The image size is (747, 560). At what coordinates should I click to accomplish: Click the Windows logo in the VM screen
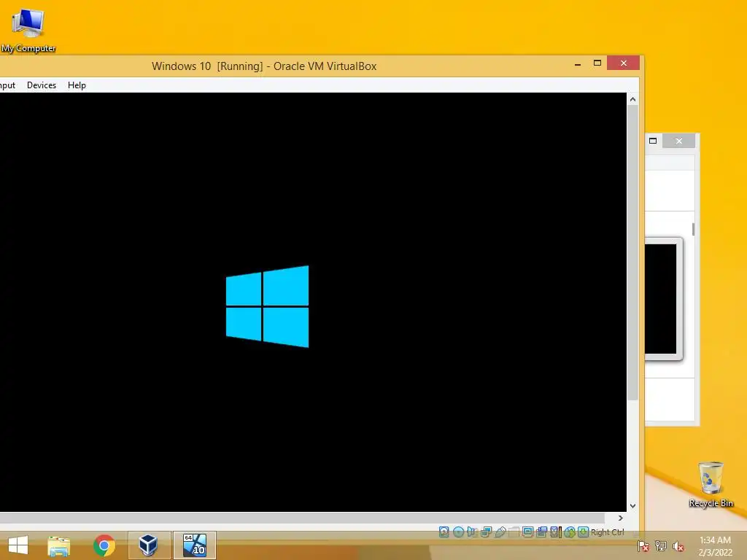point(267,307)
